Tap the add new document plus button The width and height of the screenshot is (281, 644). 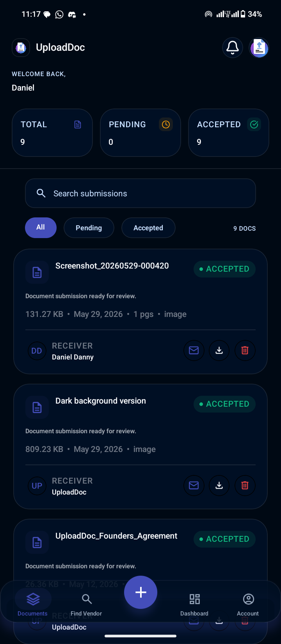point(140,592)
